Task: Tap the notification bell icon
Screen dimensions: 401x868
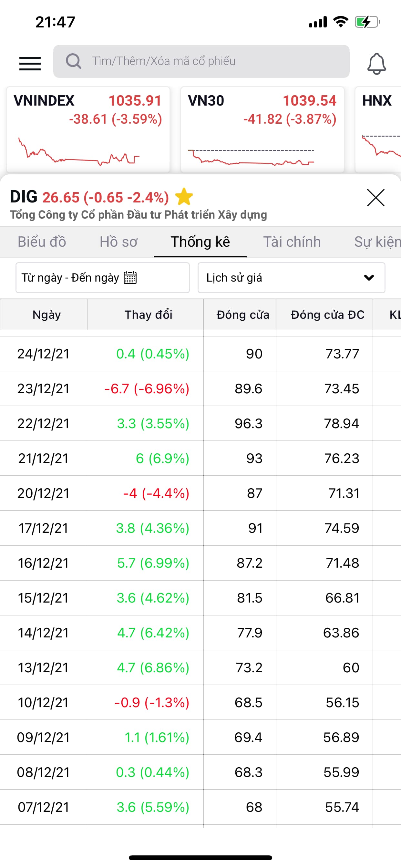Action: click(x=376, y=63)
